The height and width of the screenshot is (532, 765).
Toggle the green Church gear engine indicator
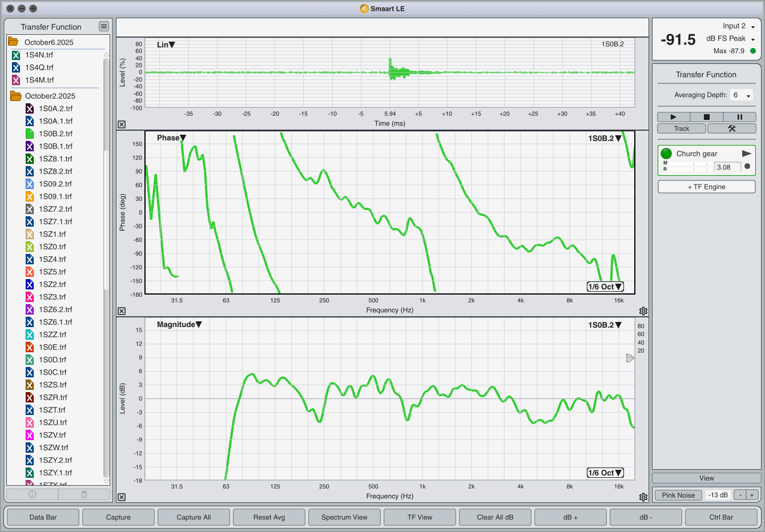pyautogui.click(x=666, y=154)
